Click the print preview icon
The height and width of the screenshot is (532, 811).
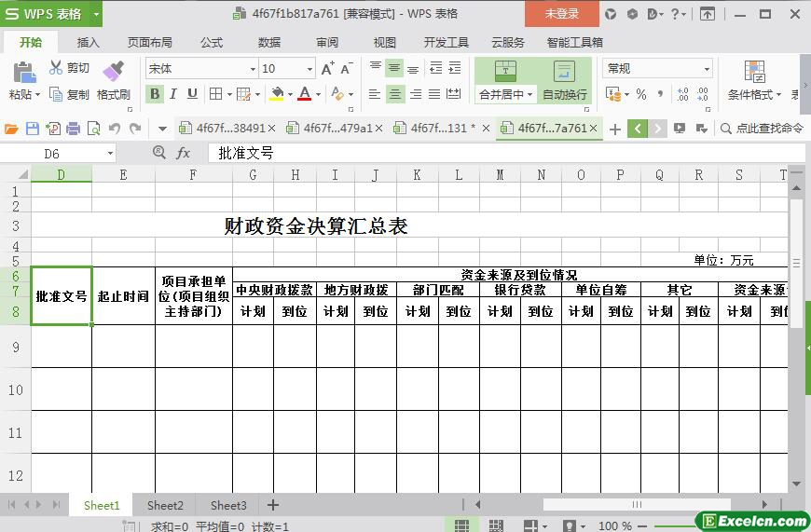point(93,129)
